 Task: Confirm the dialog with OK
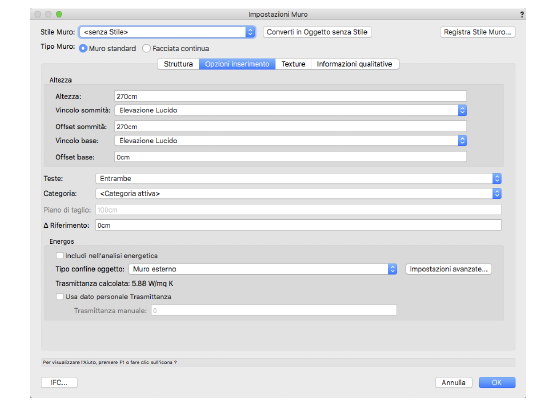(x=497, y=383)
